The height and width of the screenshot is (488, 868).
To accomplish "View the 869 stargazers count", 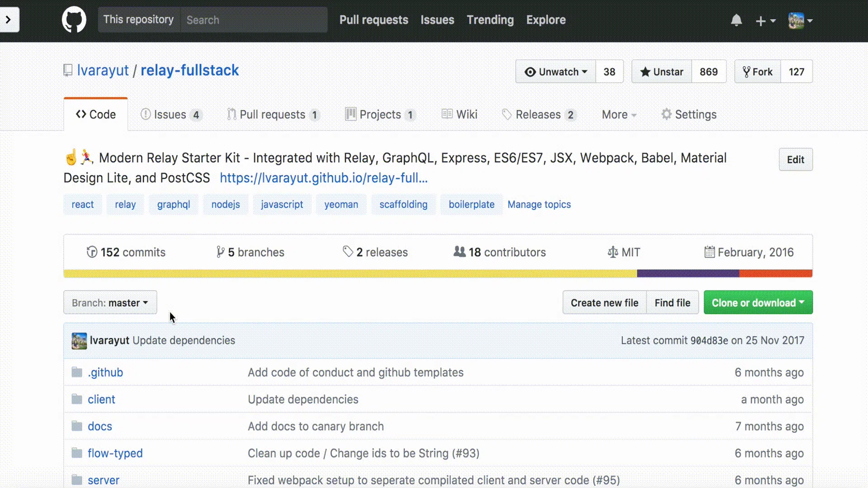I will point(709,71).
